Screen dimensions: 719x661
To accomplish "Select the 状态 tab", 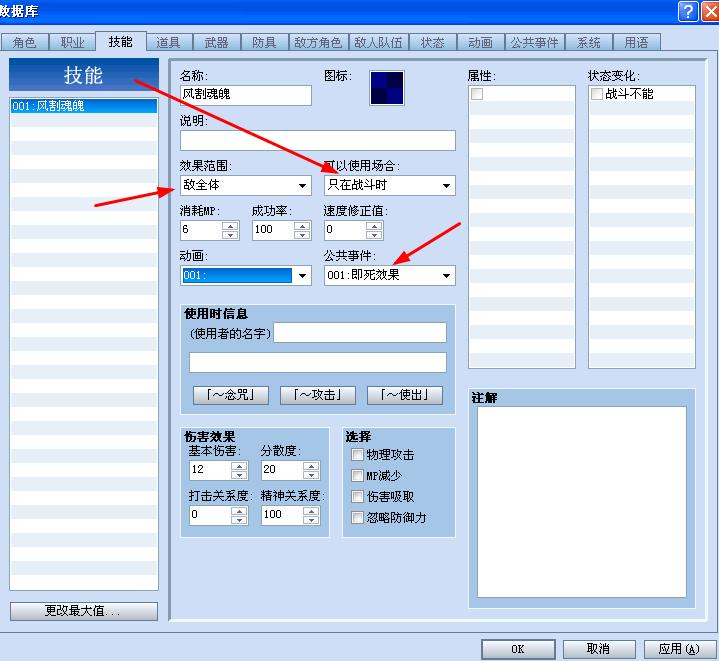I will pos(433,43).
